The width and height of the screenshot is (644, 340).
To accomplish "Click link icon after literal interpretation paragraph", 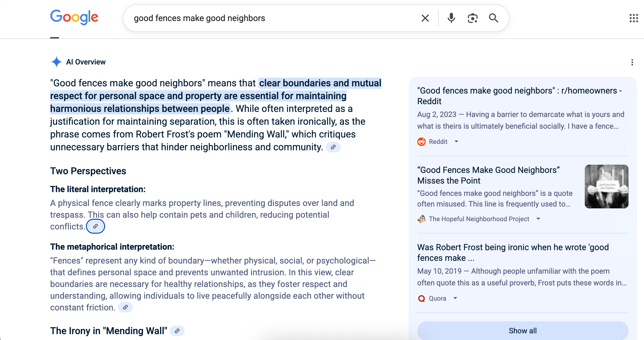I will pos(96,226).
